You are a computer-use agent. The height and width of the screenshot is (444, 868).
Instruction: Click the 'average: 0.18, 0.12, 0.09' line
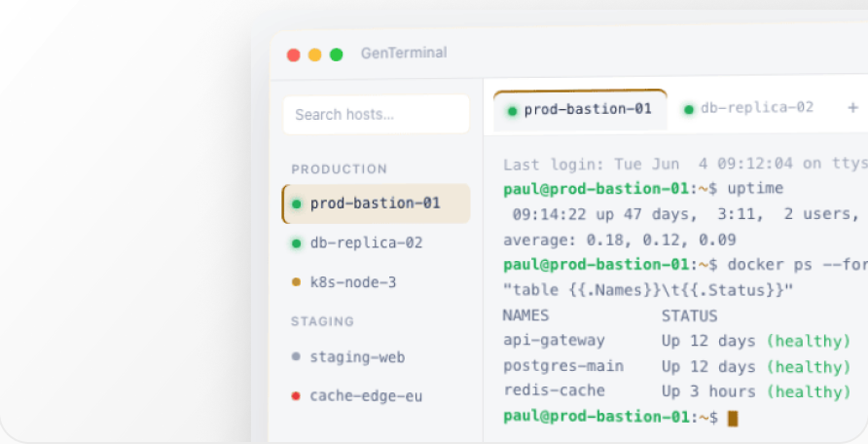pyautogui.click(x=620, y=240)
